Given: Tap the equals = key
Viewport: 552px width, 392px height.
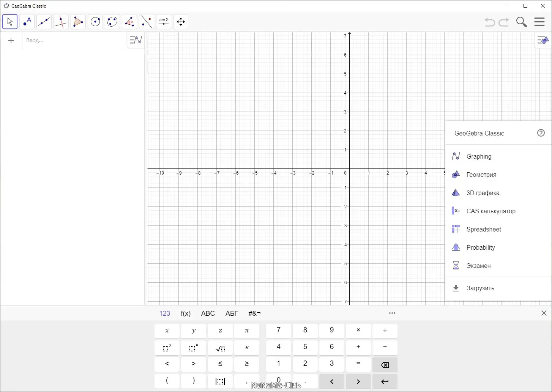Looking at the screenshot, I should click(x=358, y=364).
